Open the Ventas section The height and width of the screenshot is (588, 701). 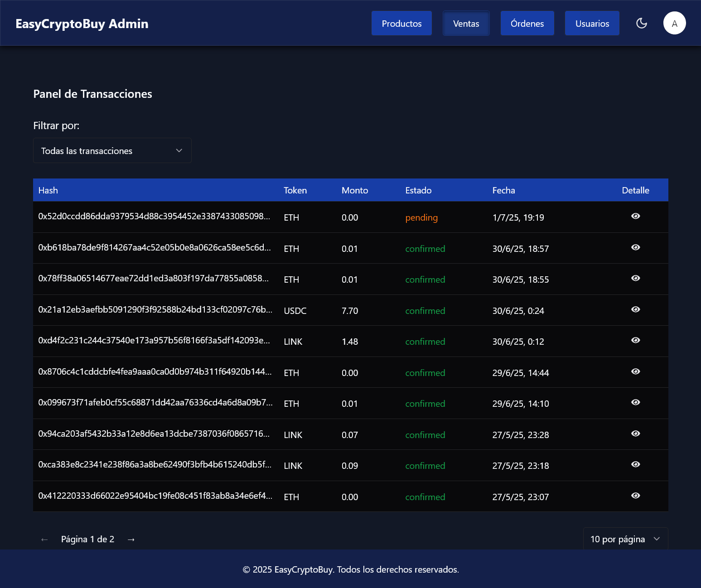(466, 23)
